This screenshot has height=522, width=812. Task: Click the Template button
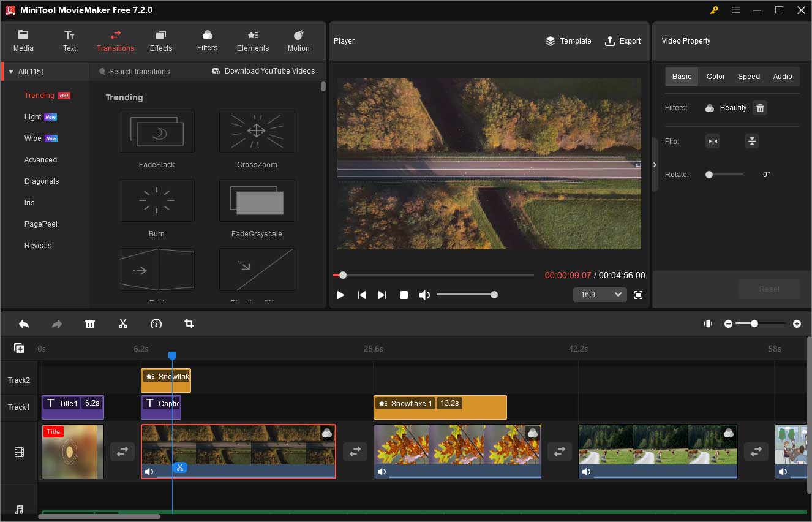[x=568, y=41]
